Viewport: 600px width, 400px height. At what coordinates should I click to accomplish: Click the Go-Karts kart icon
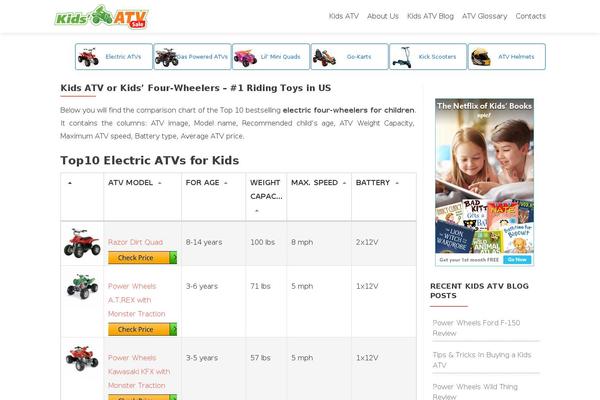(324, 58)
